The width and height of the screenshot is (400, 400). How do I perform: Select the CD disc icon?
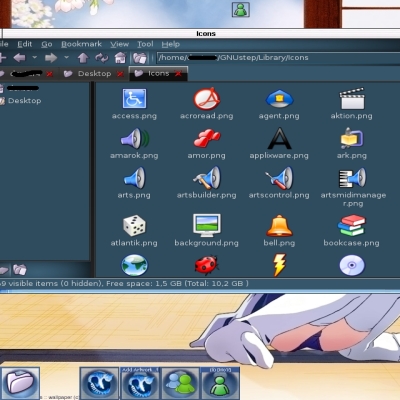click(352, 265)
